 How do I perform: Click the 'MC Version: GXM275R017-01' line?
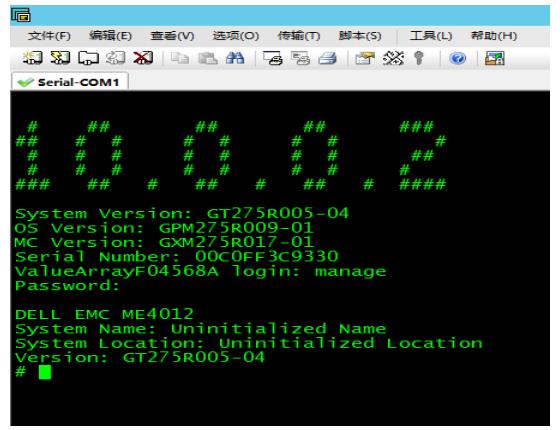point(164,242)
